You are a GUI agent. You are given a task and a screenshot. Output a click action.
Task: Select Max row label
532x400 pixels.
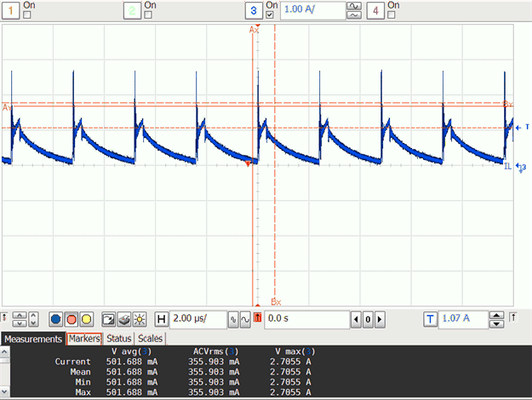[83, 392]
